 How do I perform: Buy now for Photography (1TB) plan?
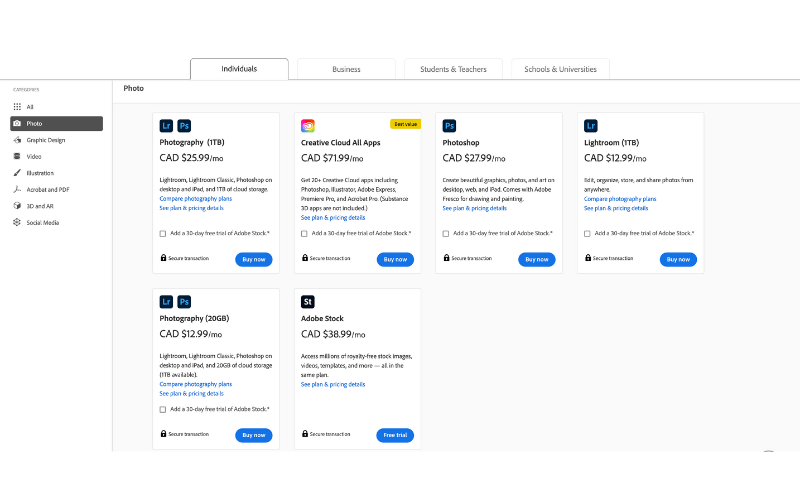254,259
